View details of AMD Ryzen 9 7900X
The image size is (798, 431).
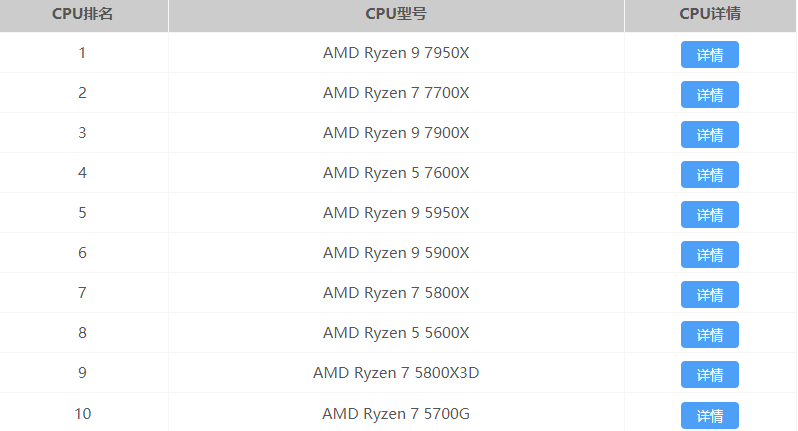tap(709, 134)
